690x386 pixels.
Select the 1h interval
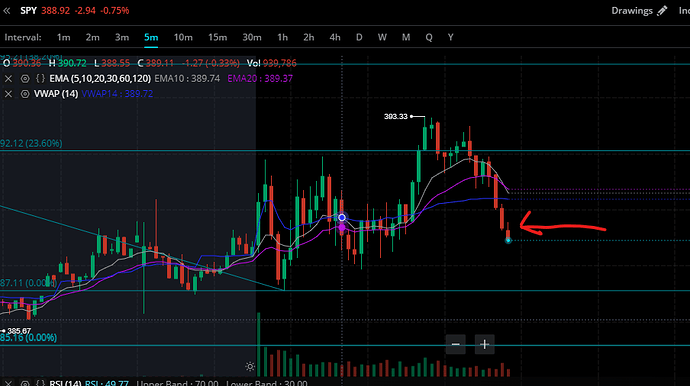click(x=283, y=37)
